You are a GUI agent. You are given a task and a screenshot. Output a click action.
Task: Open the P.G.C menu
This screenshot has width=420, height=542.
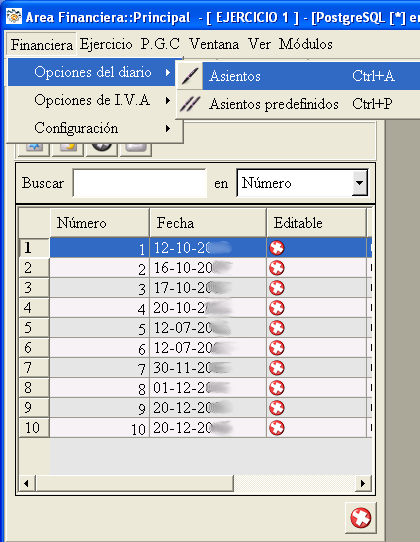click(160, 44)
